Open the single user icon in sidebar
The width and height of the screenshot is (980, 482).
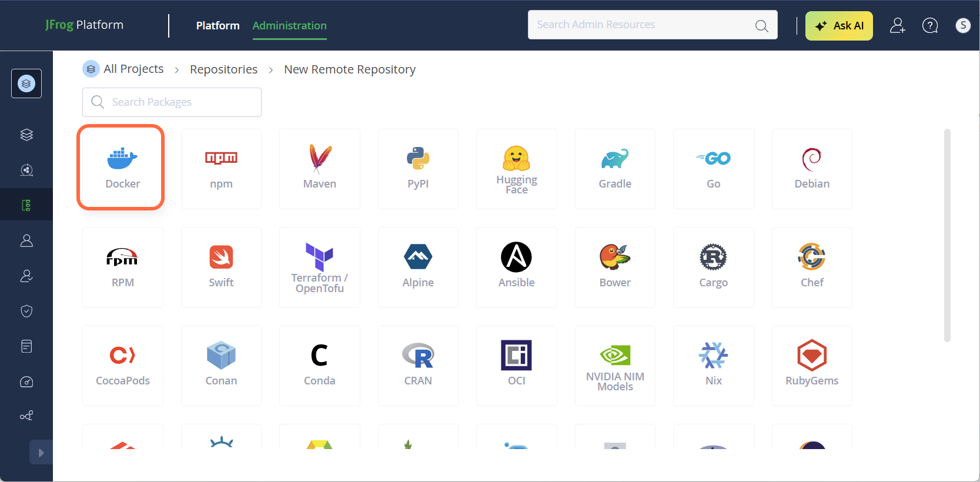(26, 240)
